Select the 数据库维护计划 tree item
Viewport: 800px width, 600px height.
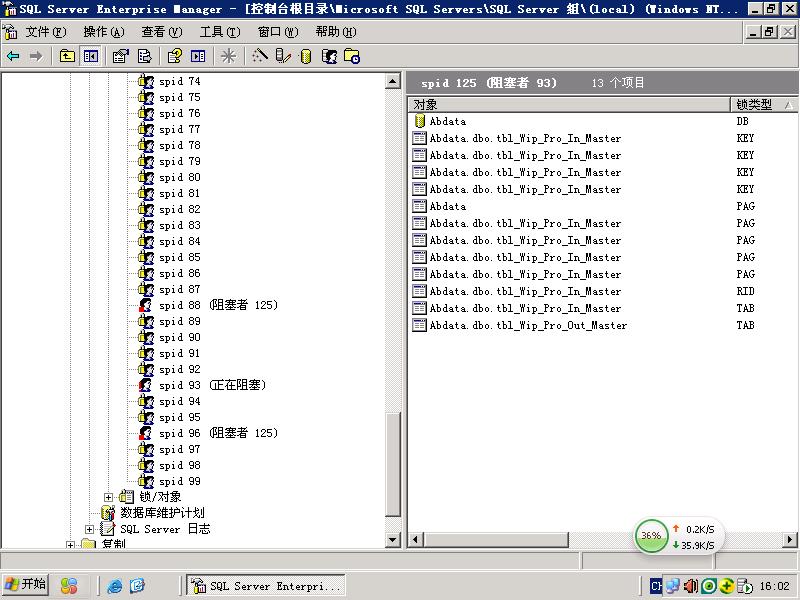pos(162,513)
